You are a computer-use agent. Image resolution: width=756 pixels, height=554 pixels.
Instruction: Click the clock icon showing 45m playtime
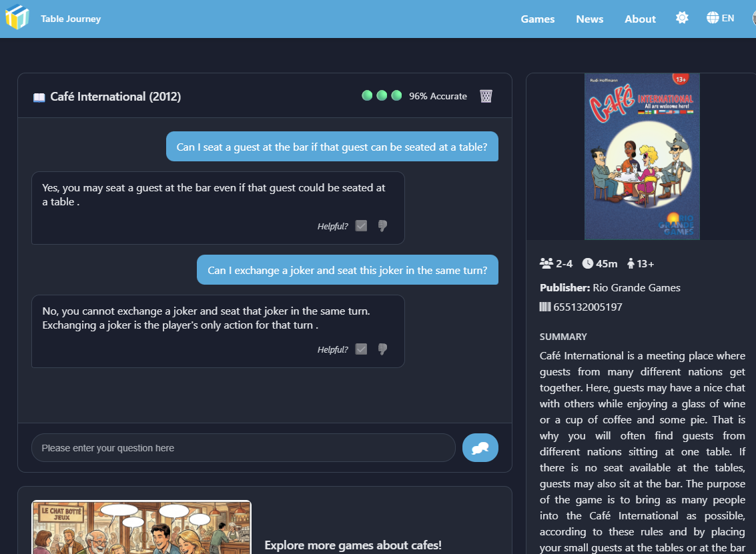[587, 263]
